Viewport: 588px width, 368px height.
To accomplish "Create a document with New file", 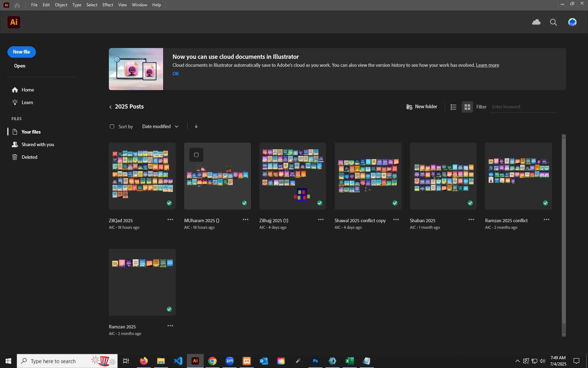I will [22, 52].
